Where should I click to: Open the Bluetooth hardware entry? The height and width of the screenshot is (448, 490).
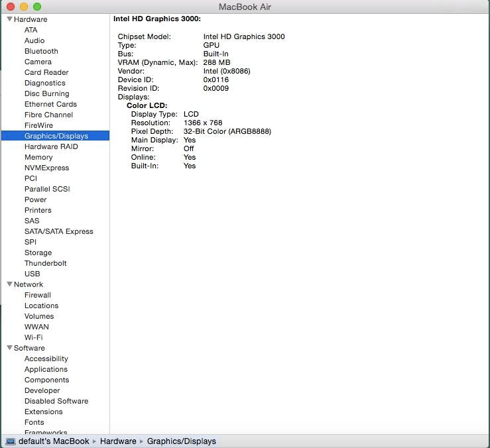[x=41, y=51]
